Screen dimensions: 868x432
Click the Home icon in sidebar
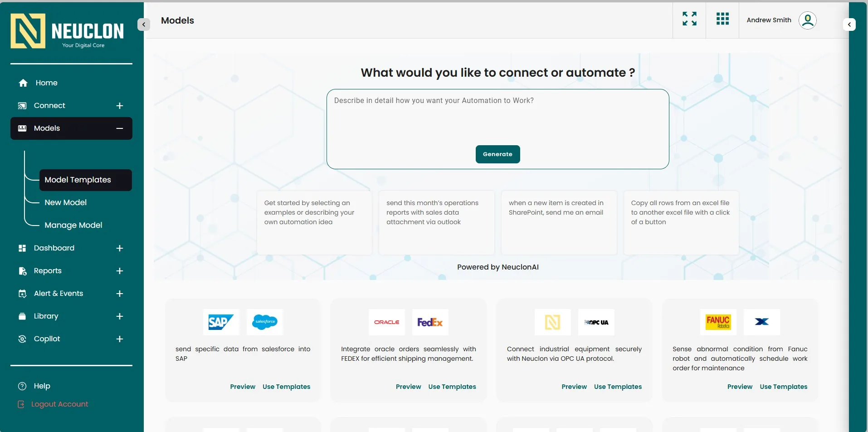pos(23,83)
